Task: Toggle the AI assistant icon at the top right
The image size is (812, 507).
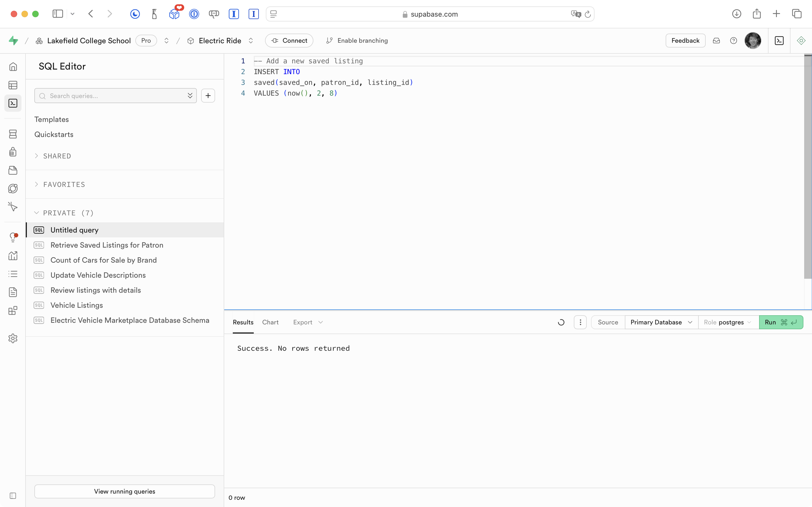Action: pos(801,41)
